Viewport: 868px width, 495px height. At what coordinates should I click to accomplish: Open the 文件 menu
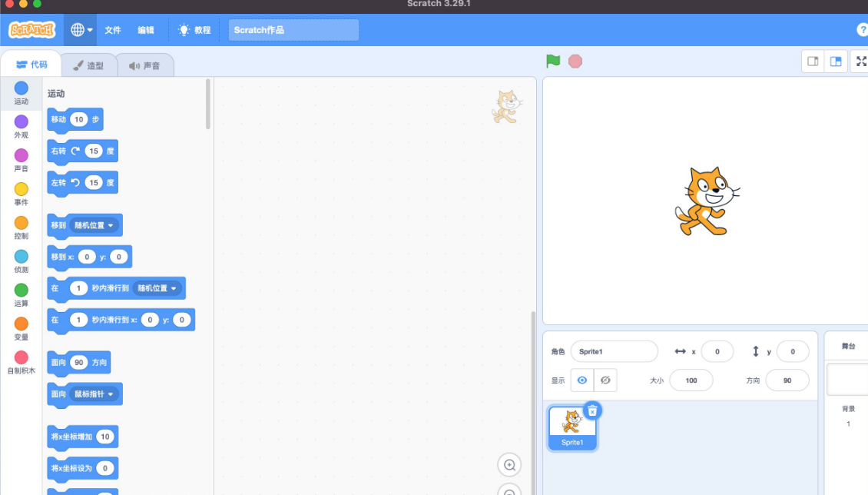[113, 30]
